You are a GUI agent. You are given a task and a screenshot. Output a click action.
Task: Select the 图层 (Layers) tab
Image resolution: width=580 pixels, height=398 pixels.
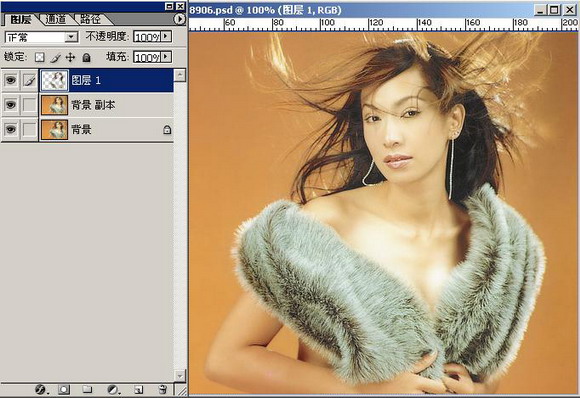pos(21,19)
